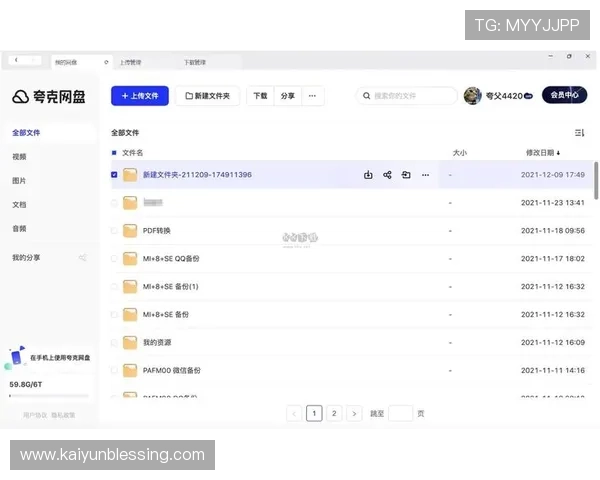Click the membership badge next to 夸父4420
Screen dimensions: 600x480
(x=528, y=96)
